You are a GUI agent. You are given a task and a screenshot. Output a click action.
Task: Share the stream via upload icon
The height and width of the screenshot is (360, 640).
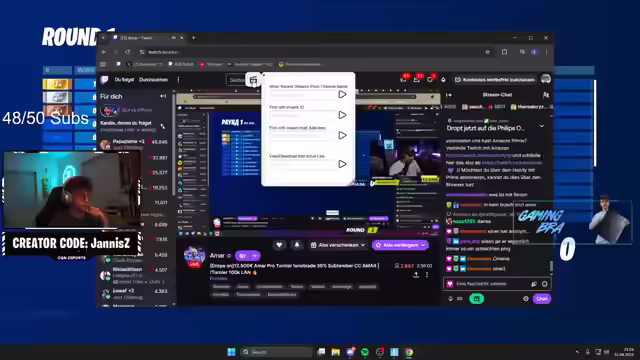tap(416, 275)
